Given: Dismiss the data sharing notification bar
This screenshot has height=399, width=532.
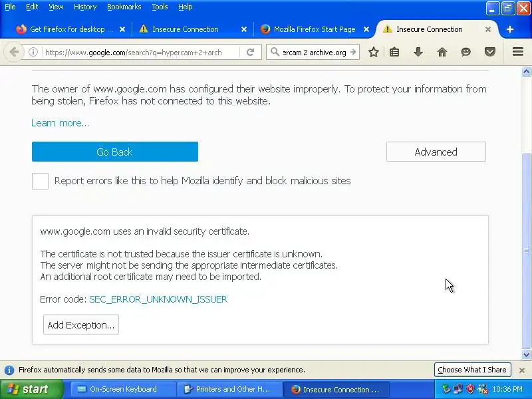Looking at the screenshot, I should coord(522,370).
